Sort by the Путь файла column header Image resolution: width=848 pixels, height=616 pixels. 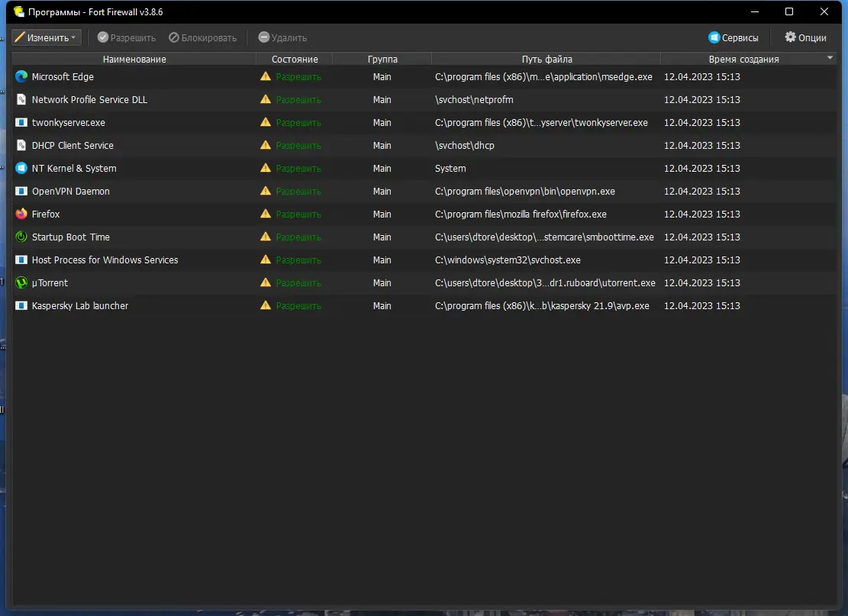(x=547, y=59)
